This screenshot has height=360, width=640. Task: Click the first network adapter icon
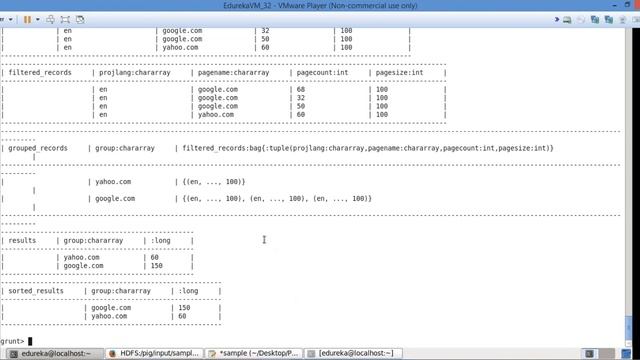point(595,20)
